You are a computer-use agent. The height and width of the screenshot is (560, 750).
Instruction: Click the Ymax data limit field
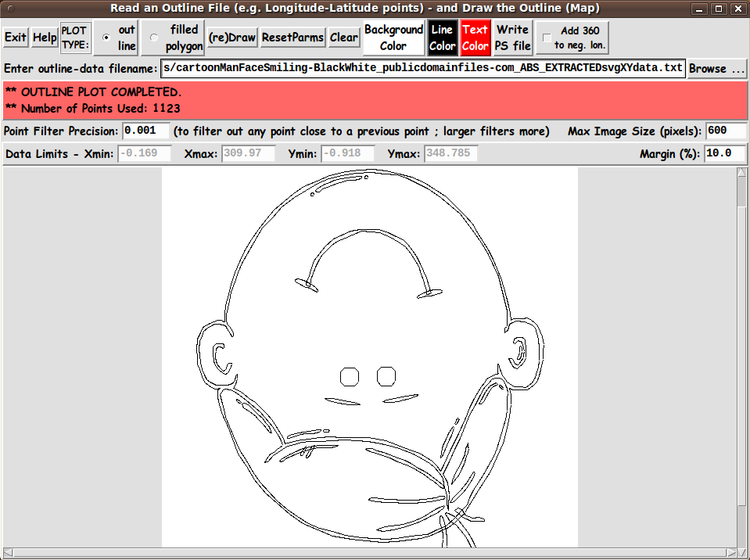coord(451,153)
